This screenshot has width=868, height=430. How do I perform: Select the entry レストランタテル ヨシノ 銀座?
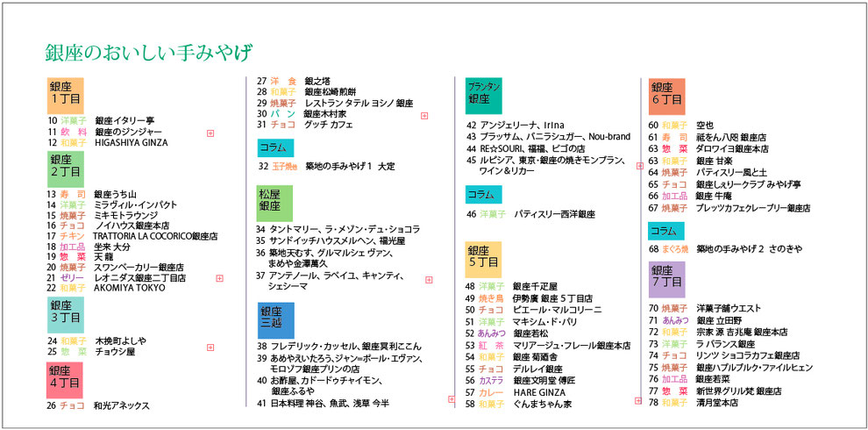359,103
